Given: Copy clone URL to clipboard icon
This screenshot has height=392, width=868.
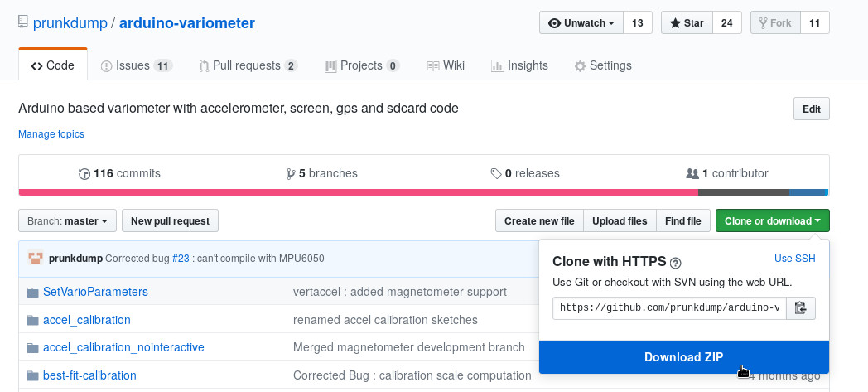Looking at the screenshot, I should click(800, 308).
